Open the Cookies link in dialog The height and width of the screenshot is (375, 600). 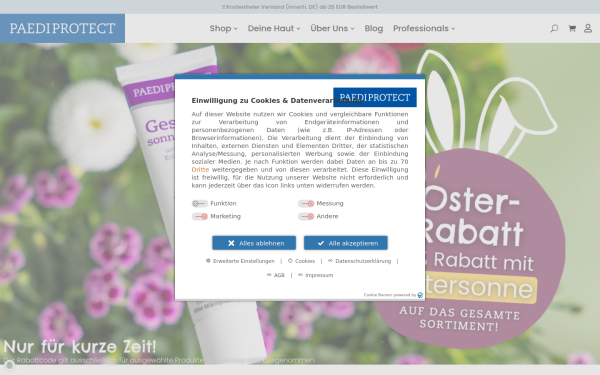[302, 261]
